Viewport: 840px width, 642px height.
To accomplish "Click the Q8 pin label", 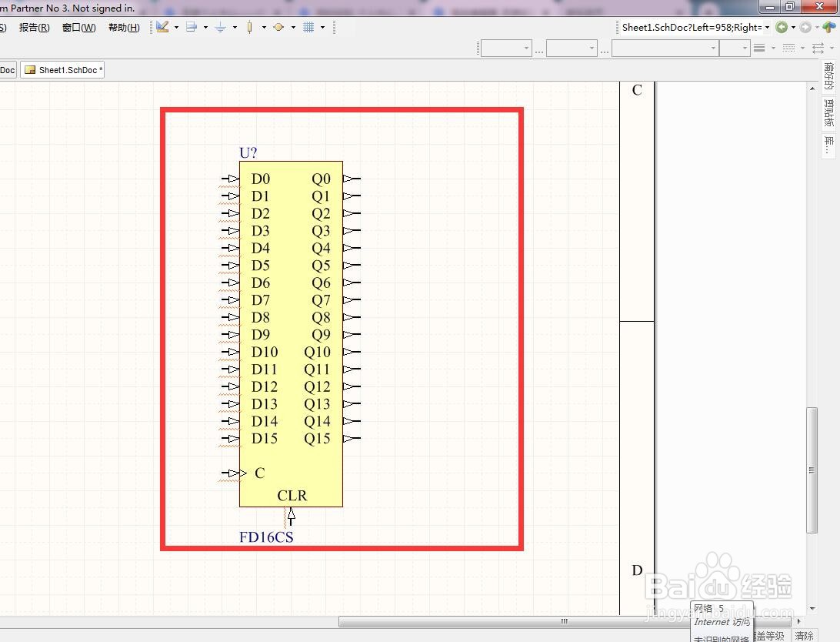I will click(x=321, y=317).
